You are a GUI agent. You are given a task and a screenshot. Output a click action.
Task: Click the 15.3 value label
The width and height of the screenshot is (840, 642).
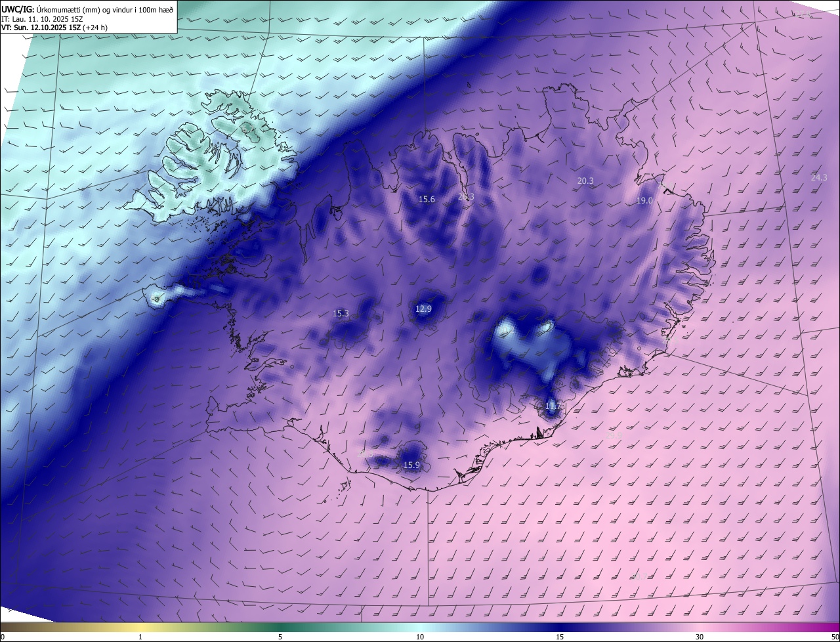[x=341, y=313]
